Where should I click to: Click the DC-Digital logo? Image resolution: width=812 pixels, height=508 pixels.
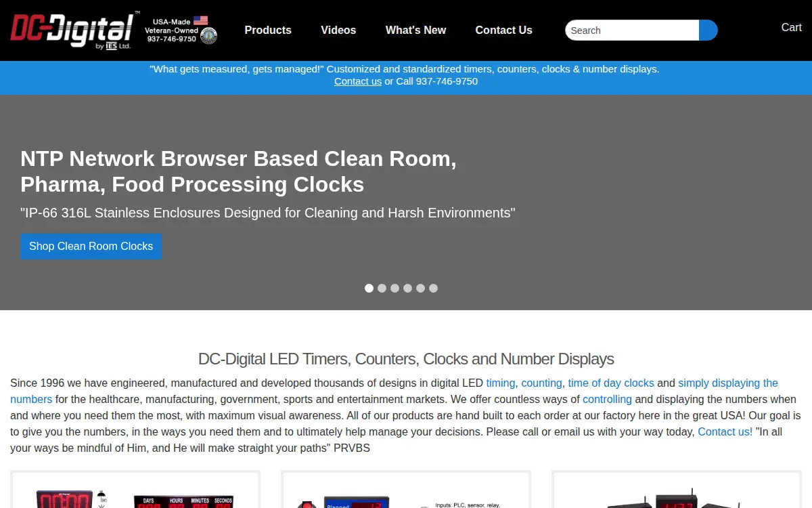(74, 30)
